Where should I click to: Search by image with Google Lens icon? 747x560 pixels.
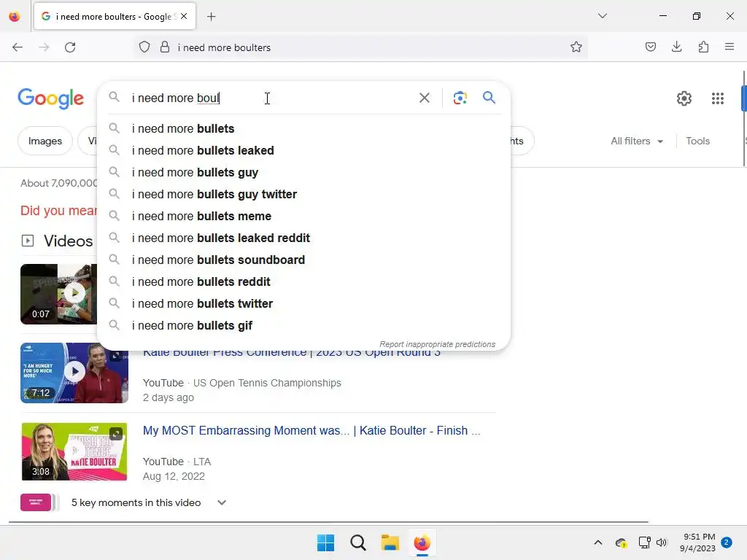[460, 98]
